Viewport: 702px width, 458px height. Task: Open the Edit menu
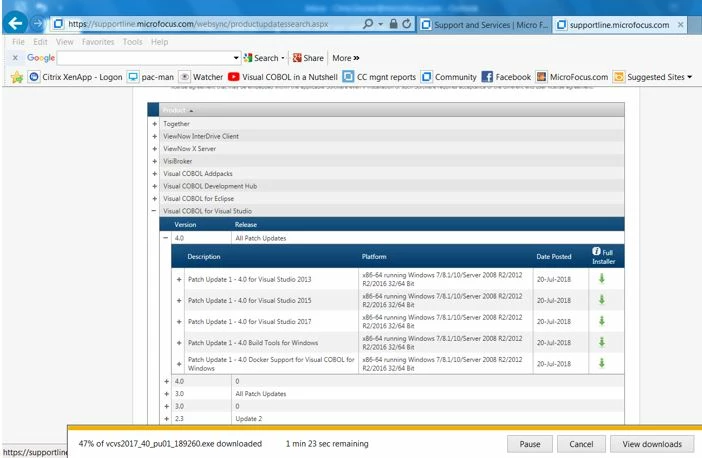[40, 42]
